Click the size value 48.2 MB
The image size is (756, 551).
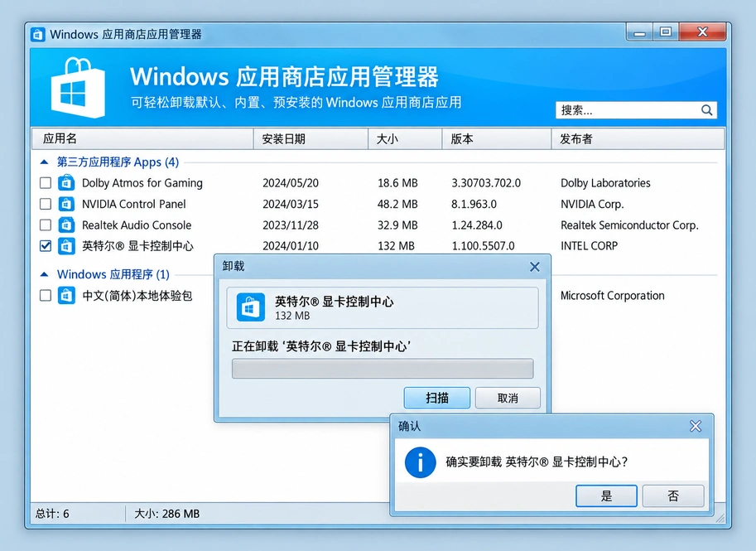click(x=397, y=204)
